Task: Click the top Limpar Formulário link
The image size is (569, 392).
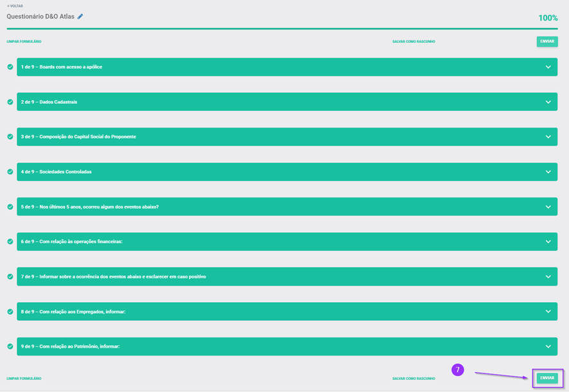Action: [24, 42]
